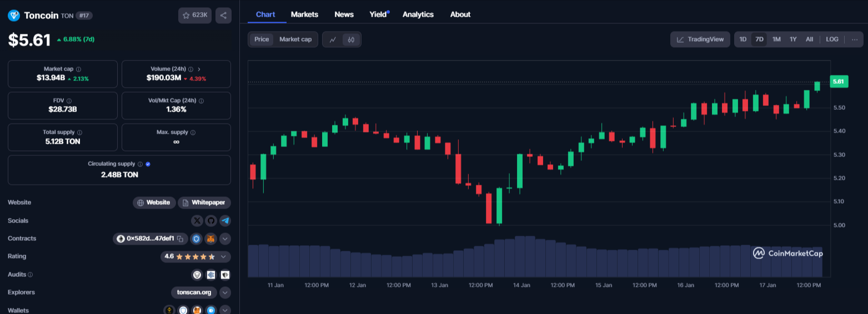Expand the Explorers list chevron
Image resolution: width=868 pixels, height=314 pixels.
click(x=225, y=292)
